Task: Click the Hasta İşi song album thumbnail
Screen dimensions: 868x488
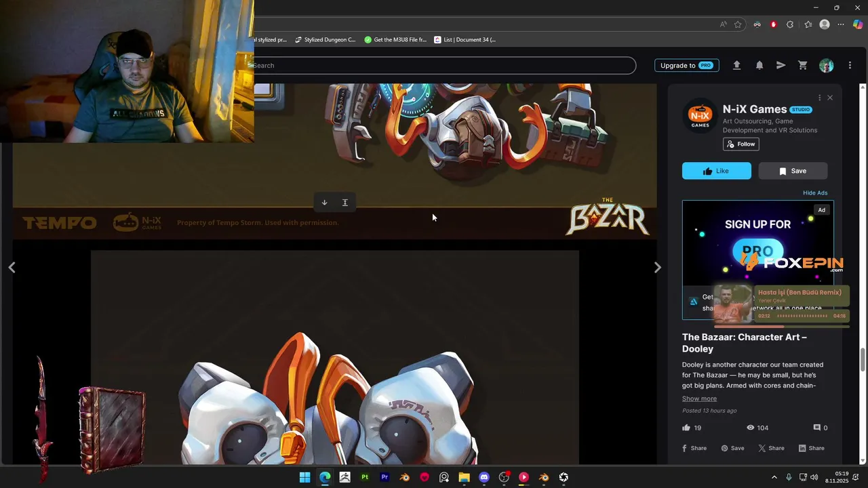Action: tap(733, 304)
